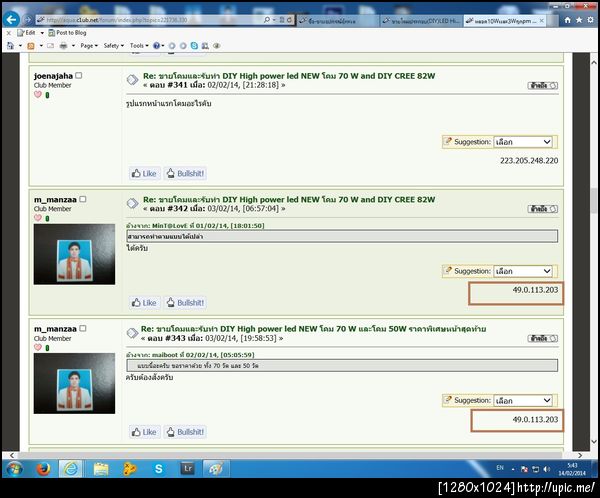Click the RSS feeds icon
This screenshot has height=498, width=600.
click(x=31, y=46)
